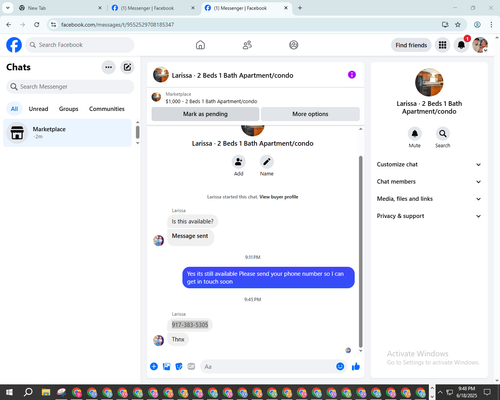Open the Home feed icon
This screenshot has width=500, height=400.
(x=200, y=45)
